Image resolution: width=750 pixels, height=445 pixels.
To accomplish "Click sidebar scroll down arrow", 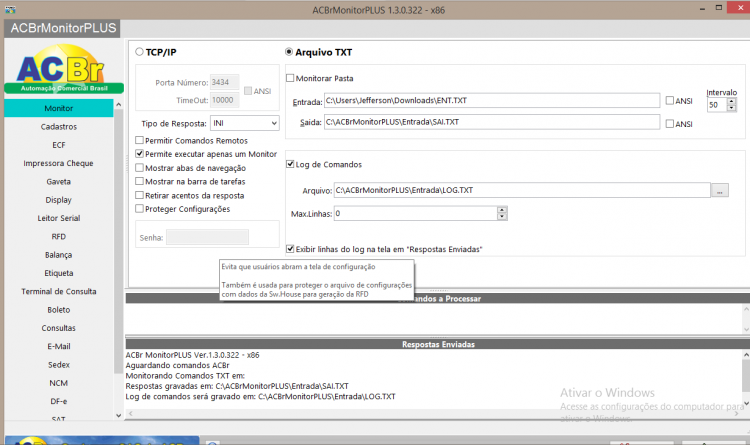I will click(119, 415).
